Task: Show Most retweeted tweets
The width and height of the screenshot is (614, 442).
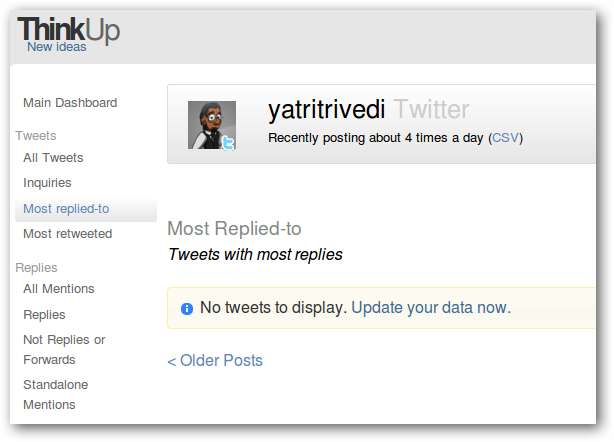Action: (67, 233)
